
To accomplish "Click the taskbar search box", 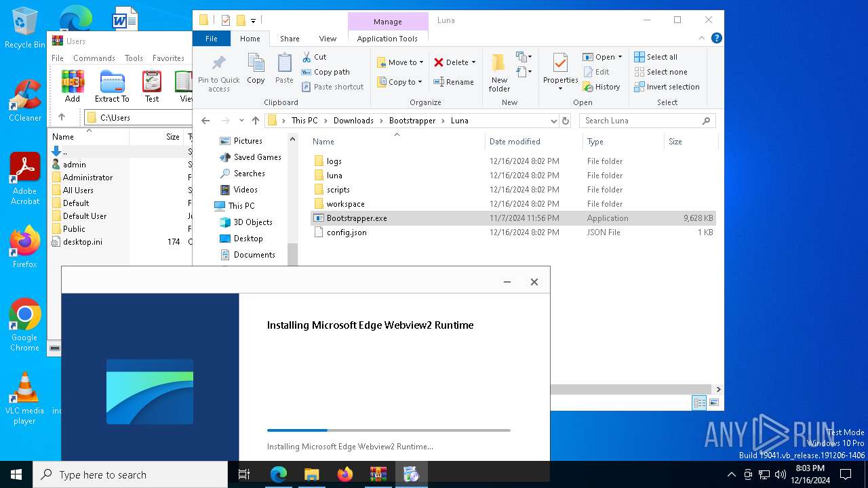I will (x=130, y=474).
